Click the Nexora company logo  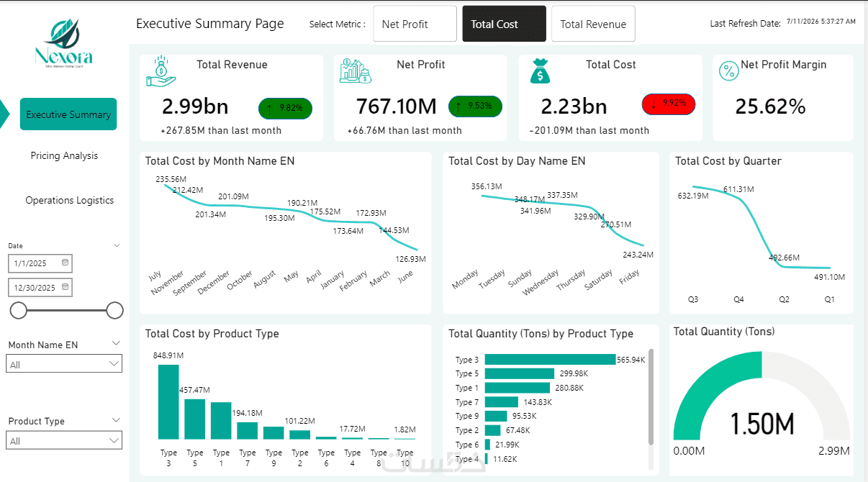click(64, 44)
